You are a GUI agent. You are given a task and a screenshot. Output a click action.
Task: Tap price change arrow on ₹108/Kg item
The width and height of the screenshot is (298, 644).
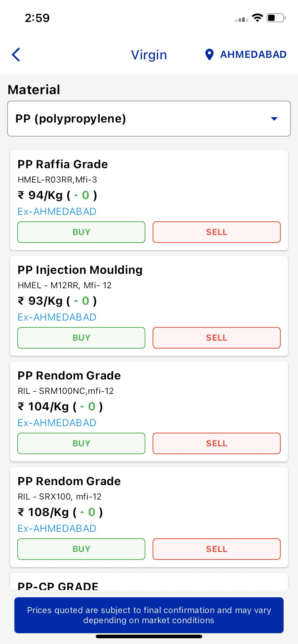[x=82, y=512]
